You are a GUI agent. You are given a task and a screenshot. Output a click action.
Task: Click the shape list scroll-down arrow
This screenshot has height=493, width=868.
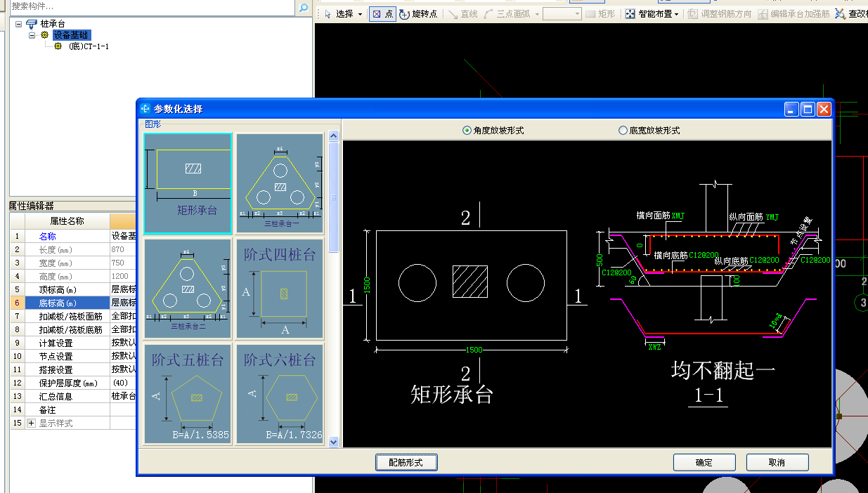[334, 442]
